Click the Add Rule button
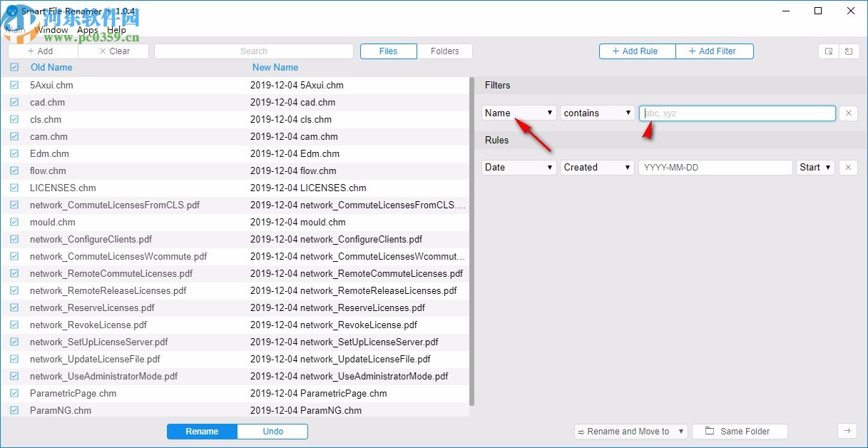Screen dimensions: 868x448 pos(636,51)
